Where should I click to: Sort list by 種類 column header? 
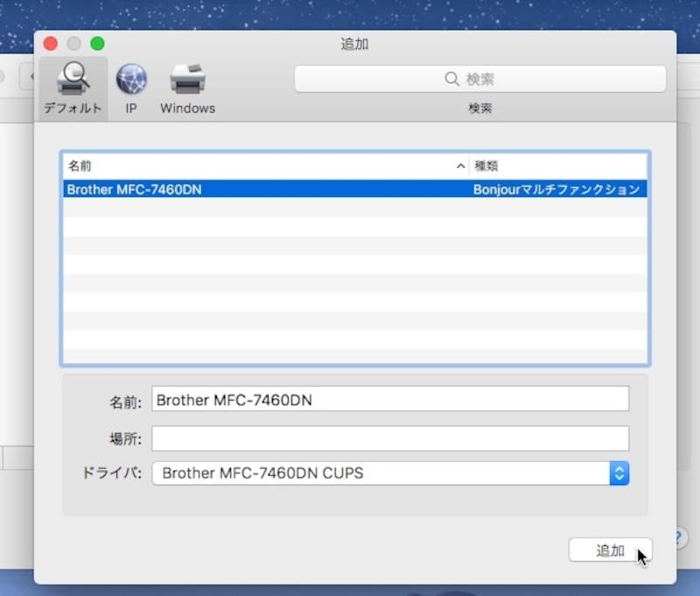click(556, 165)
